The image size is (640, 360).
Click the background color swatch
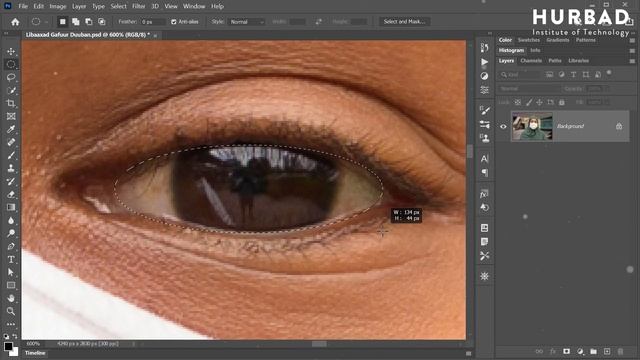[14, 352]
